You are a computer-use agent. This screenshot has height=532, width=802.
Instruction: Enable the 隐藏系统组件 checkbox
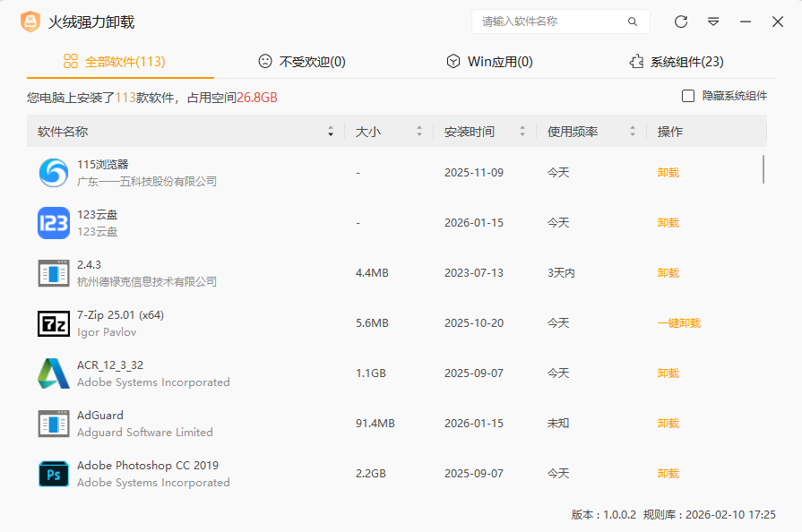point(688,96)
